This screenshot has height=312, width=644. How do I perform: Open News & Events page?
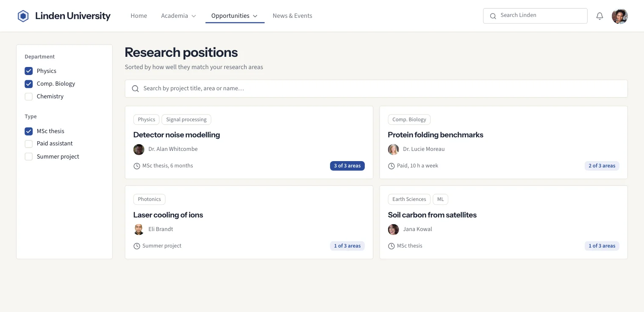click(292, 16)
